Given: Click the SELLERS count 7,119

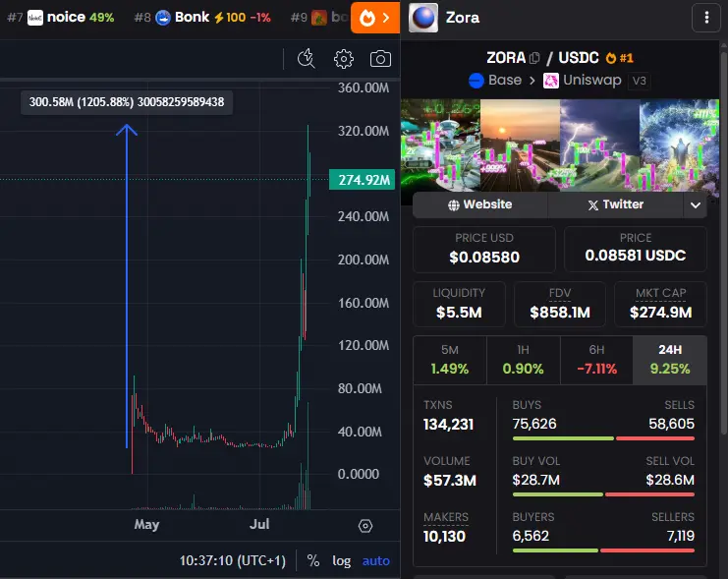Looking at the screenshot, I should (x=681, y=536).
